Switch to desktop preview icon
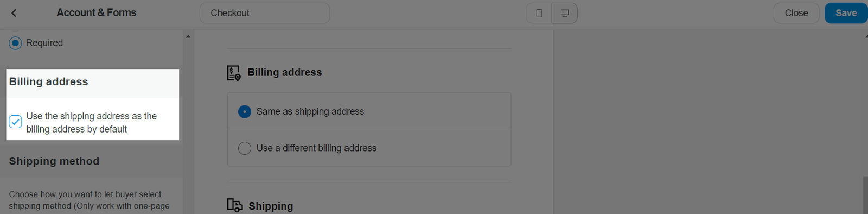The width and height of the screenshot is (868, 214). pyautogui.click(x=565, y=13)
